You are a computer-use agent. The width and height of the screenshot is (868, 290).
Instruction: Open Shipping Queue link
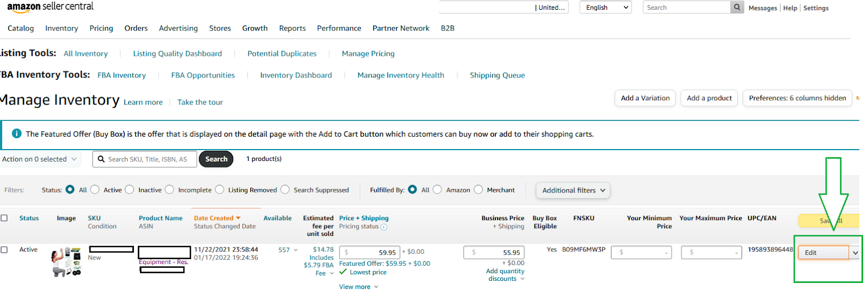(497, 75)
